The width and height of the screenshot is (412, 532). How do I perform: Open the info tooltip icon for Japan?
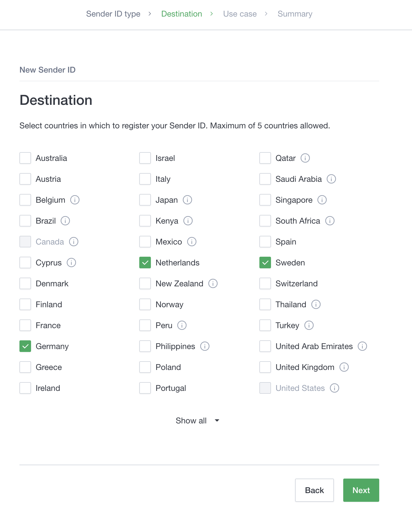[187, 200]
